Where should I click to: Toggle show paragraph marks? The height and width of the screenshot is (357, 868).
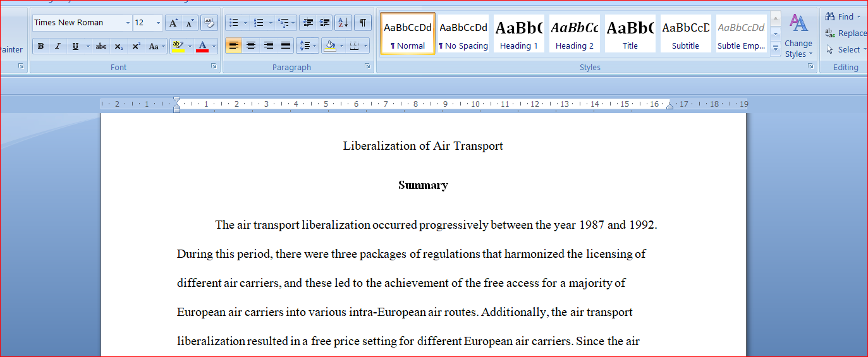[362, 23]
